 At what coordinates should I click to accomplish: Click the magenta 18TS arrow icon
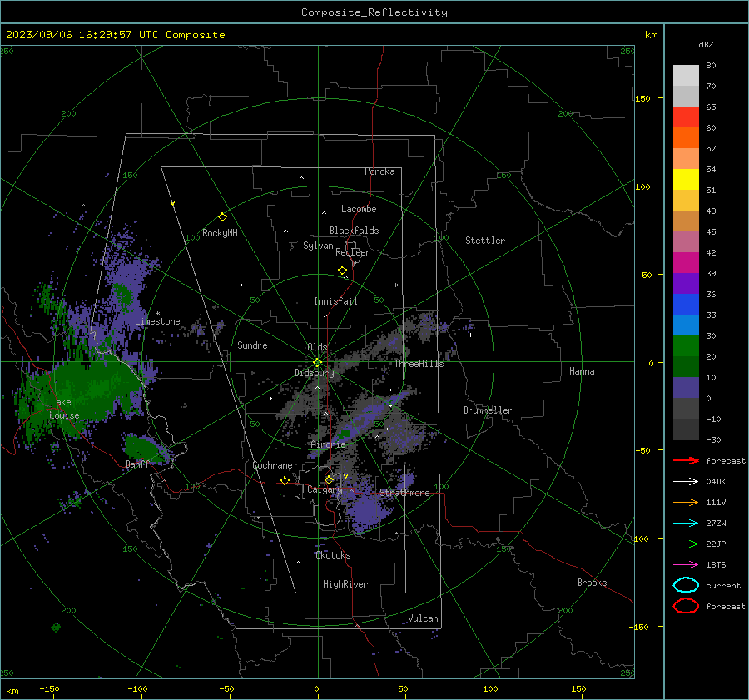[x=686, y=565]
